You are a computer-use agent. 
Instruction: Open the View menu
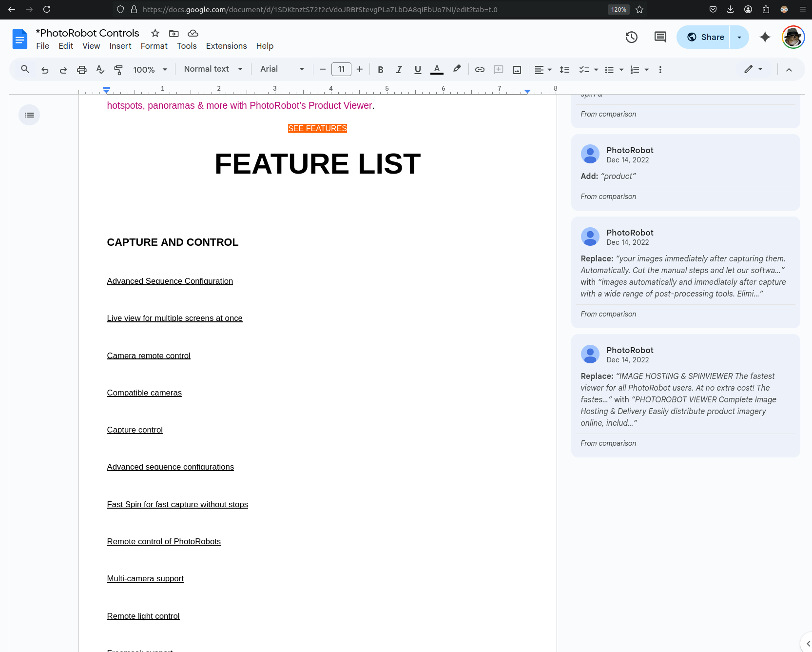point(91,46)
